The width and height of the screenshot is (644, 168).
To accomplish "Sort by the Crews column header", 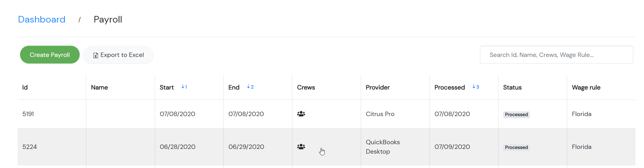I will tap(306, 88).
